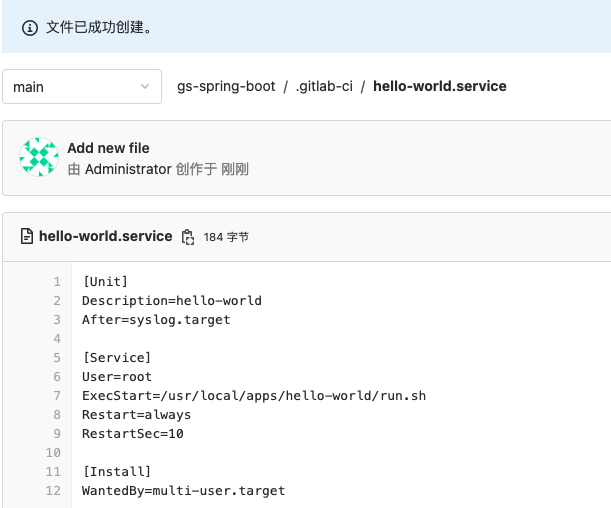The height and width of the screenshot is (508, 611).
Task: Click the 184 字节 file size text
Action: tap(226, 237)
